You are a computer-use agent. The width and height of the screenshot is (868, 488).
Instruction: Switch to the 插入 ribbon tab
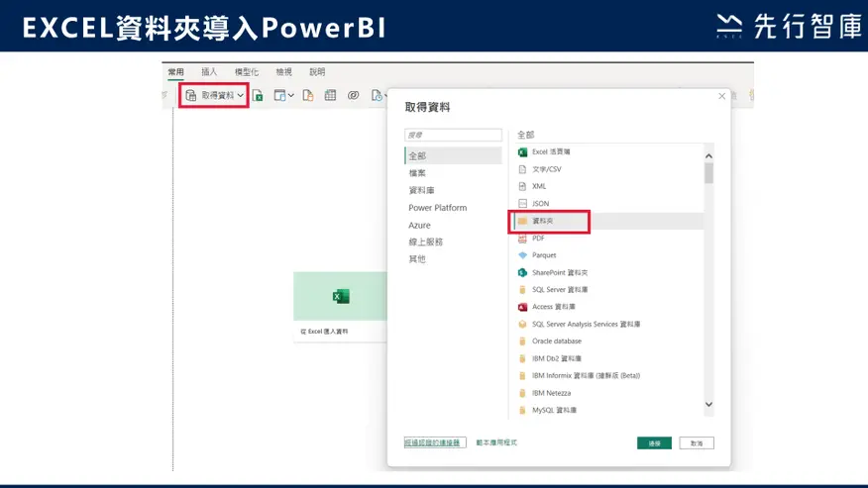[x=209, y=72]
